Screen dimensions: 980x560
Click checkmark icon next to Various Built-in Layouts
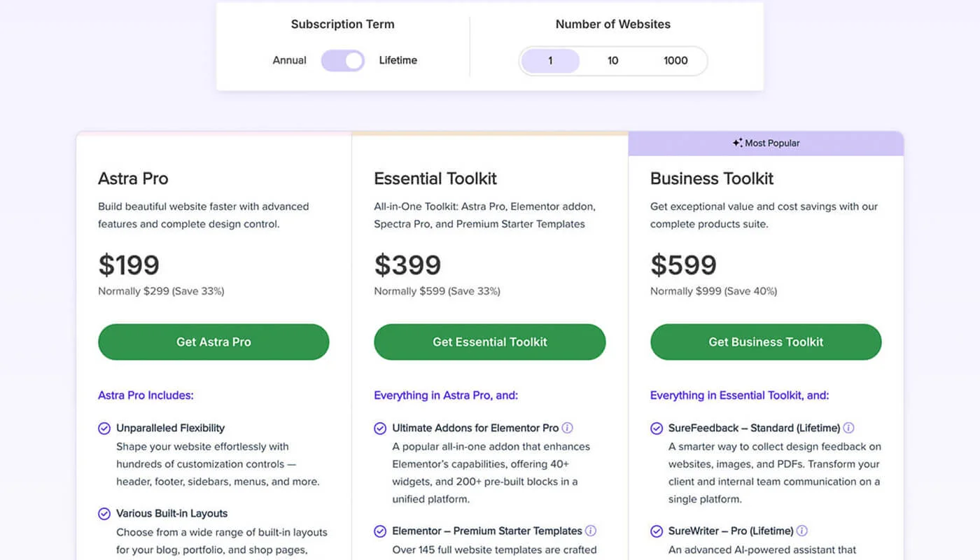[104, 514]
